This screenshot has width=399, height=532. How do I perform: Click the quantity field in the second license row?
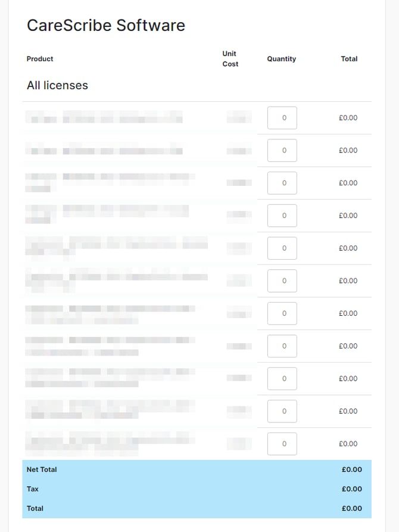tap(282, 151)
